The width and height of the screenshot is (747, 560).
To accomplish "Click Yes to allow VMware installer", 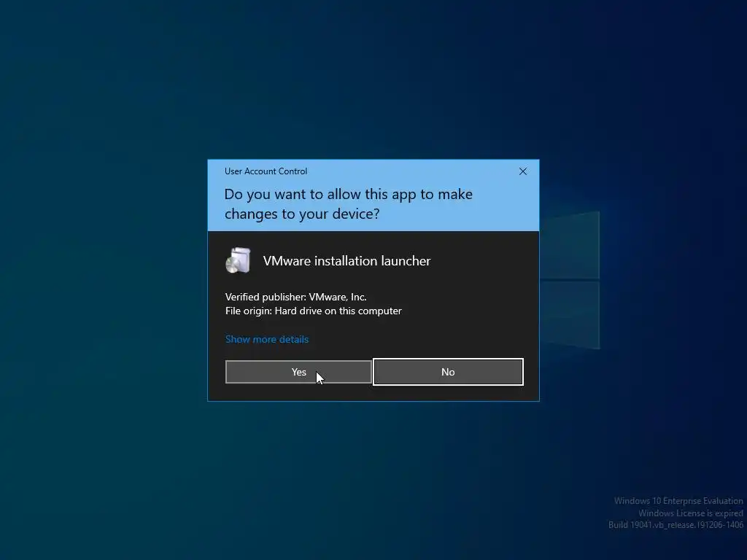I will coord(298,372).
